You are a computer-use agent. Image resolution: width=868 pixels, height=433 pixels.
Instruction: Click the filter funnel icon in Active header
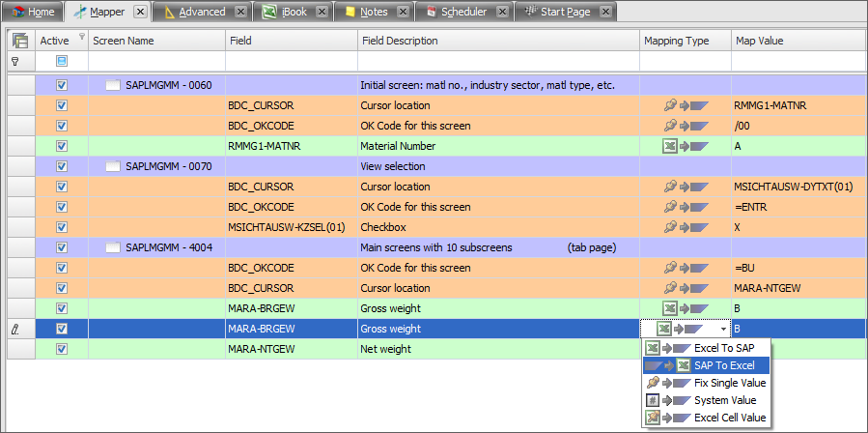[x=81, y=38]
